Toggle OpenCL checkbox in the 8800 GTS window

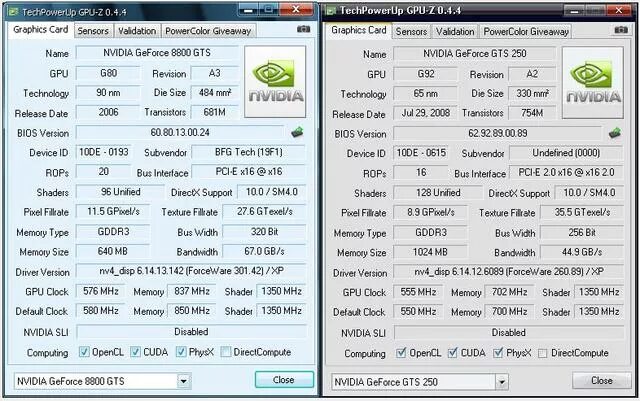[x=84, y=352]
